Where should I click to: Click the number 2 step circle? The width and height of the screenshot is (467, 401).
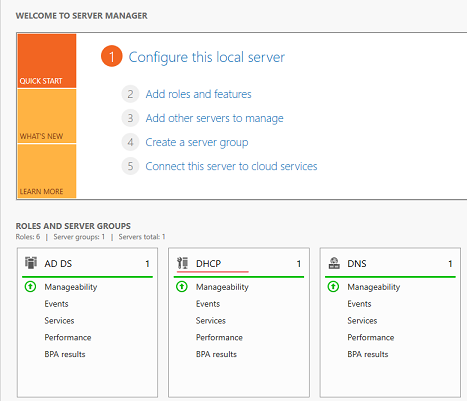click(x=130, y=94)
